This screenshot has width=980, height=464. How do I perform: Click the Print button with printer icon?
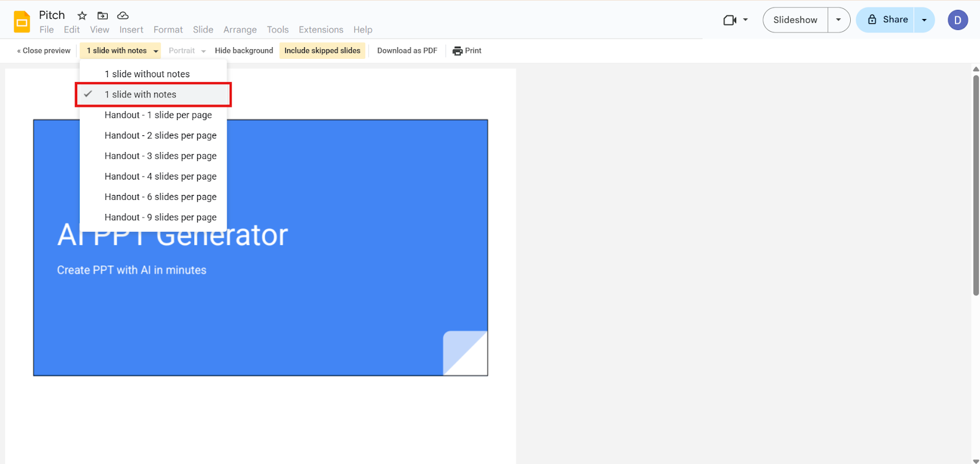pos(467,51)
